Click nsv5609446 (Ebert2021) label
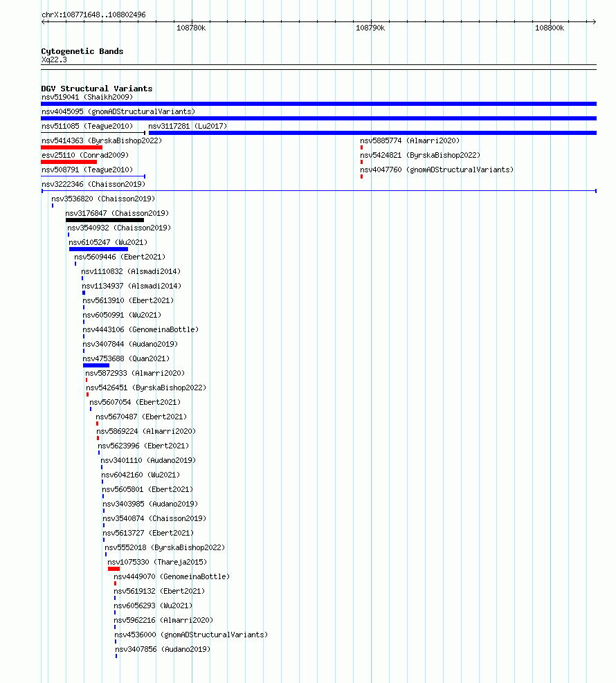This screenshot has width=616, height=683. [120, 257]
